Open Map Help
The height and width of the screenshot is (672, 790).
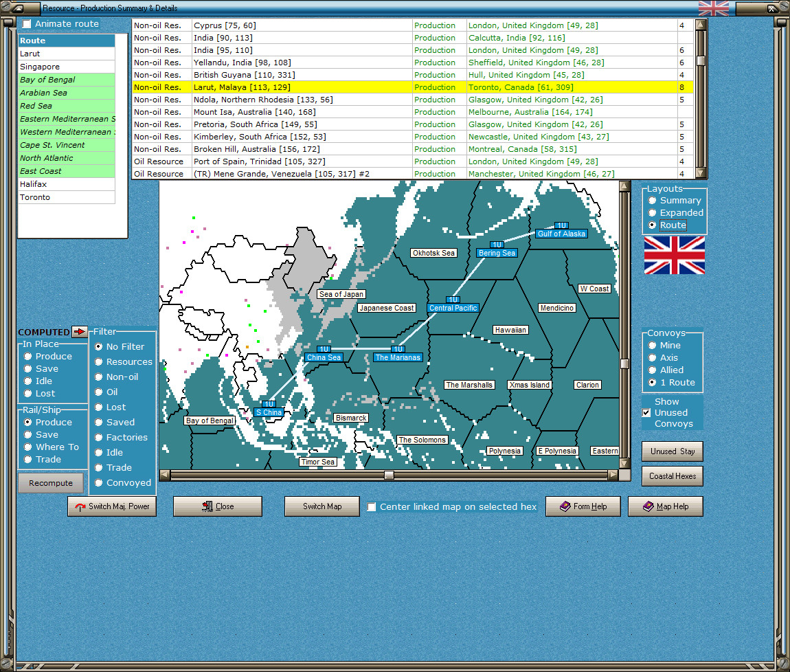click(666, 506)
